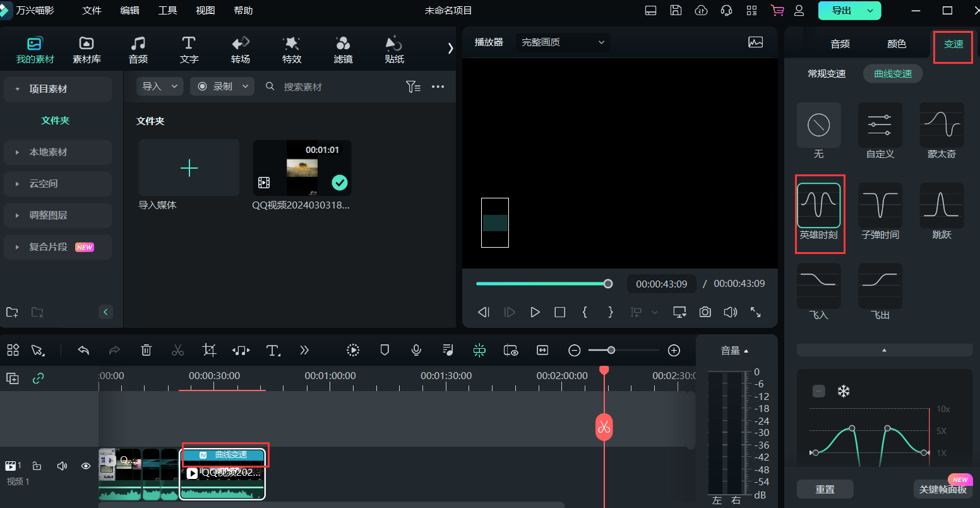Open the playback quality dropdown (完整画质)
980x508 pixels.
pyautogui.click(x=563, y=42)
